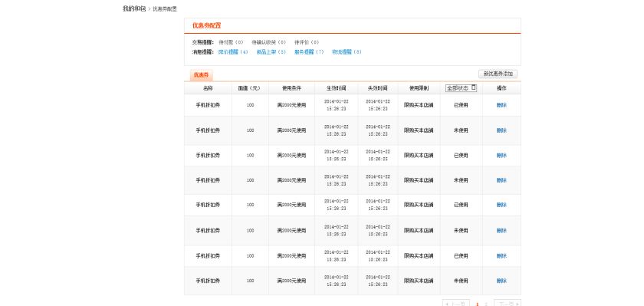Image resolution: width=644 pixels, height=306 pixels.
Task: Open 待付款 (0) transaction reminder
Action: [x=232, y=42]
